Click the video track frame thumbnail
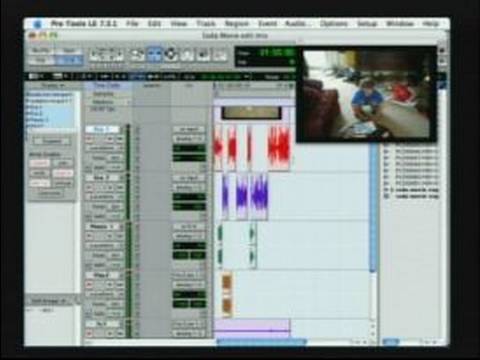 point(252,113)
